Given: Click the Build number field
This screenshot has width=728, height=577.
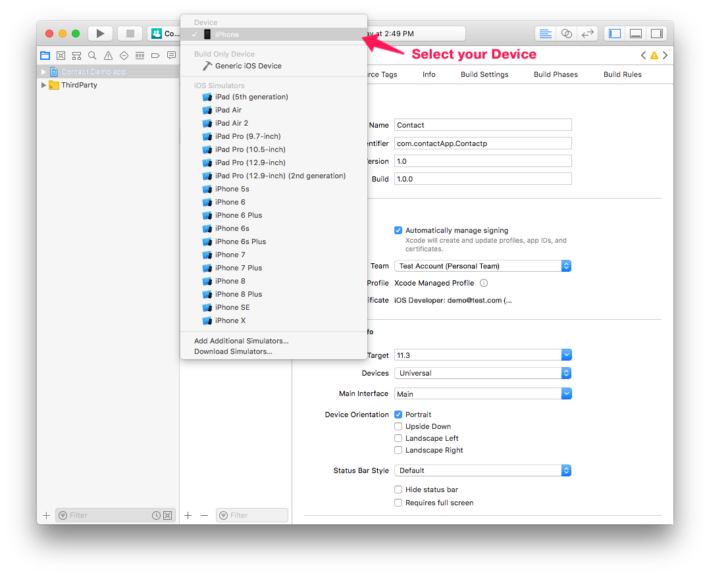Looking at the screenshot, I should pos(483,179).
